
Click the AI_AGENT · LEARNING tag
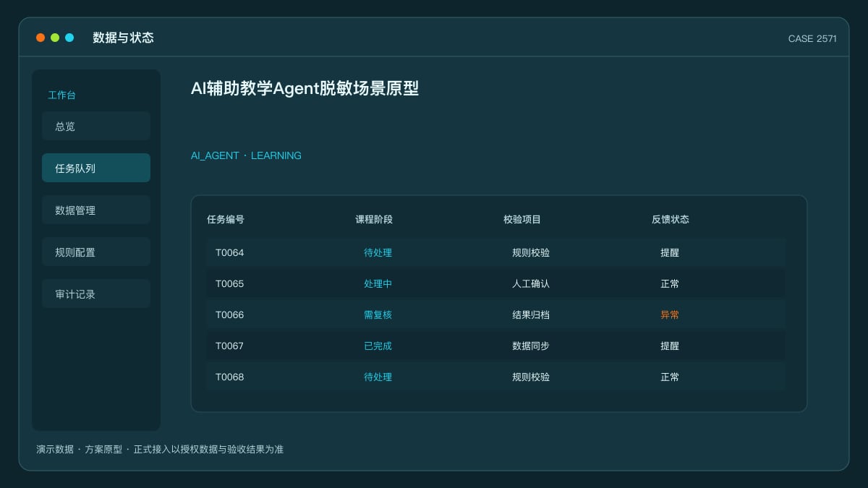[246, 155]
